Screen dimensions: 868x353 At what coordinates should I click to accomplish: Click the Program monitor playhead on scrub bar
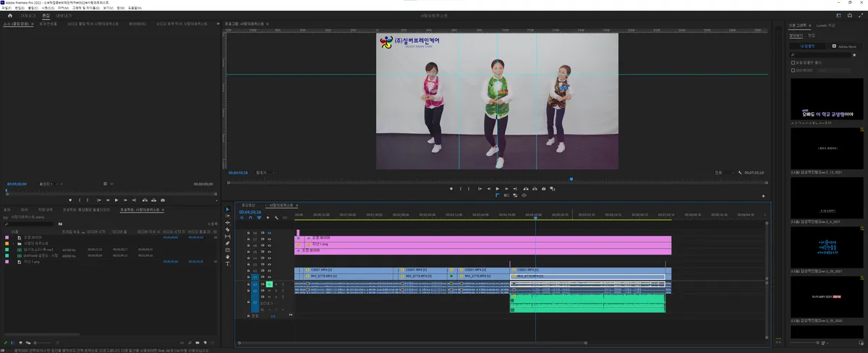click(571, 179)
